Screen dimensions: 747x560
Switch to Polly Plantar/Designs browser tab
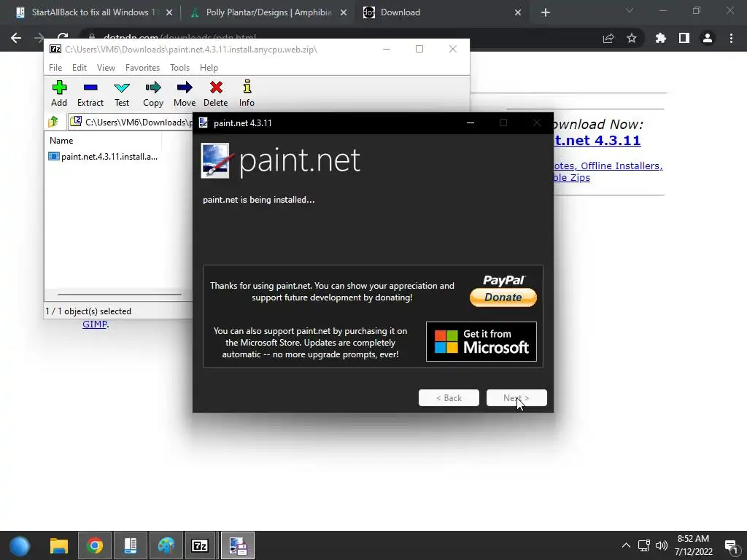tap(269, 12)
